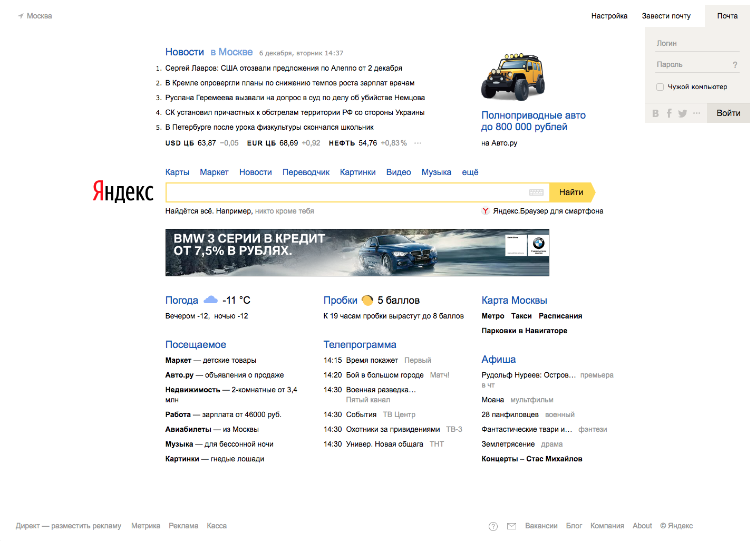
Task: Click the password reminder question mark
Action: click(x=735, y=65)
